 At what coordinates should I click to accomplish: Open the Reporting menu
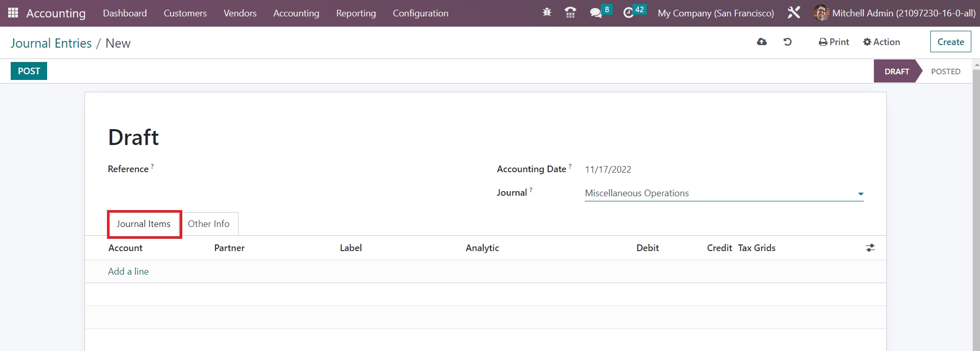point(356,13)
